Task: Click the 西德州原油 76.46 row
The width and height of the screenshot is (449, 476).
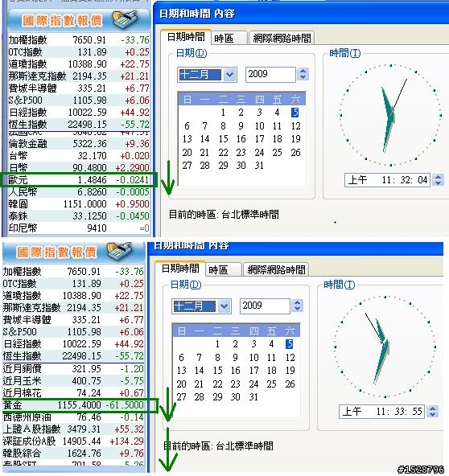Action: [73, 417]
